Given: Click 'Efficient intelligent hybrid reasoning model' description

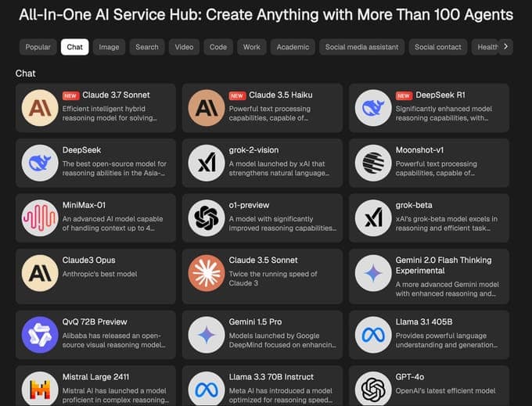Looking at the screenshot, I should pos(110,113).
